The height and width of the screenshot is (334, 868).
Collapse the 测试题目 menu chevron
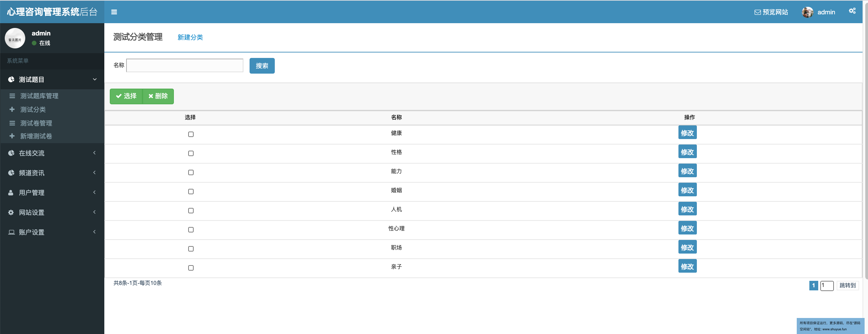pyautogui.click(x=95, y=79)
